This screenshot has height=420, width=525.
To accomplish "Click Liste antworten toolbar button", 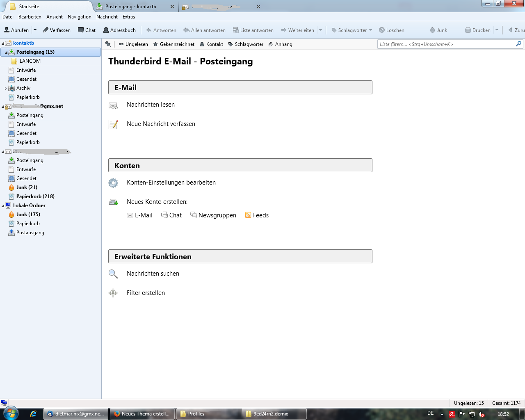I will click(253, 30).
